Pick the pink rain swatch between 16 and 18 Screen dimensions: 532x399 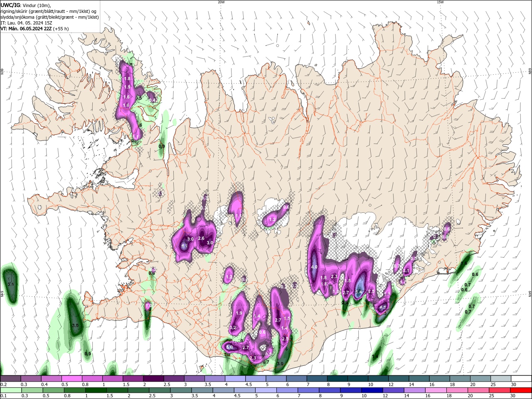click(436, 390)
